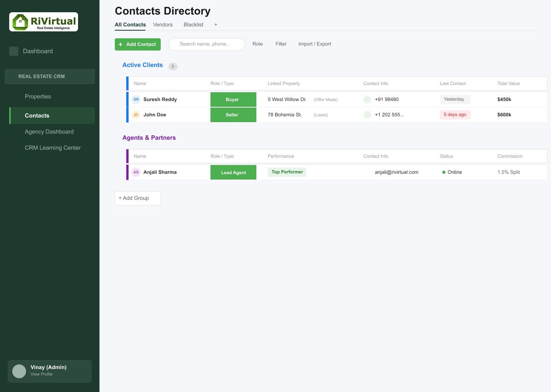Click John Doe's JD avatar

click(136, 115)
